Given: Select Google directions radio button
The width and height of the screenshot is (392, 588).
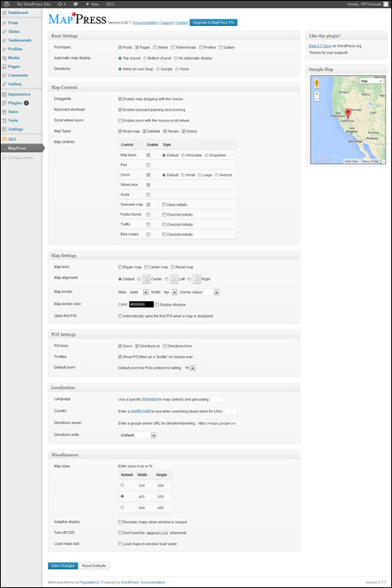Looking at the screenshot, I should 158,69.
